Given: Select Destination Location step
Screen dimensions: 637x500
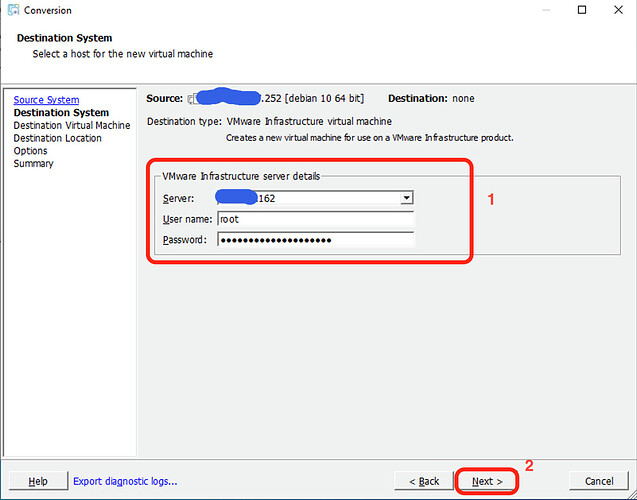Looking at the screenshot, I should (58, 138).
